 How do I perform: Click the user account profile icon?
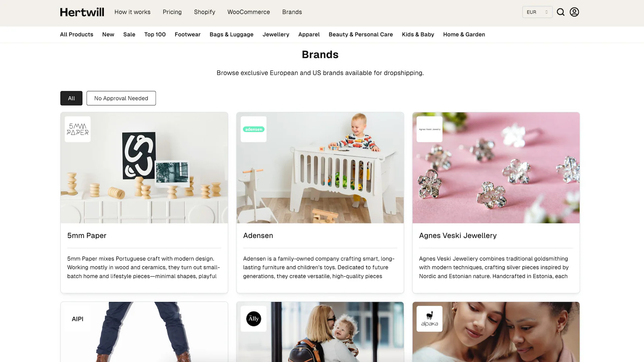point(574,12)
